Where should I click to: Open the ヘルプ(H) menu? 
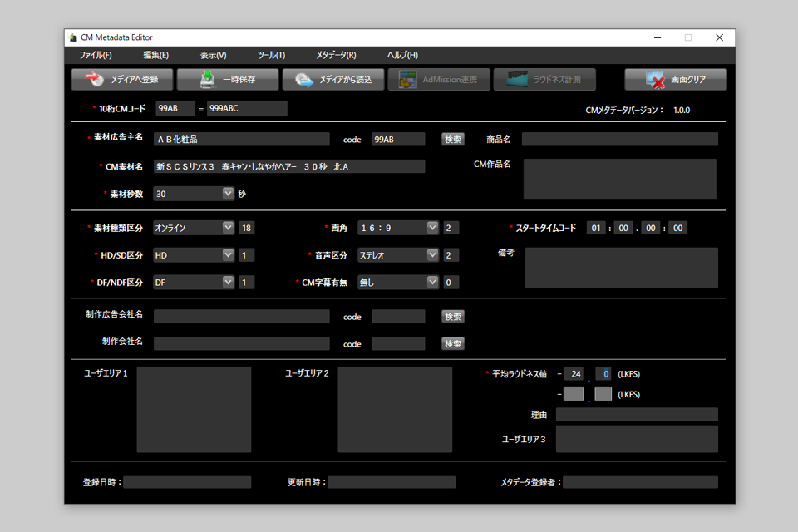[x=402, y=55]
